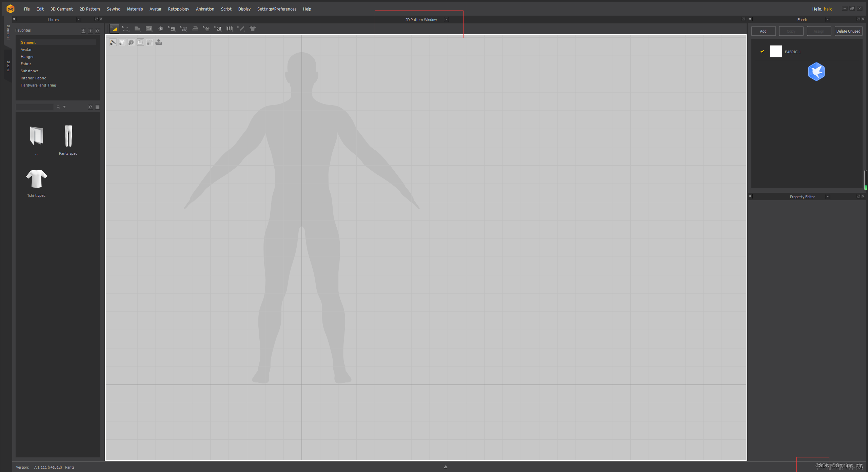Open the 2D Pattern Window dropdown
Viewport: 868px width, 472px height.
446,20
